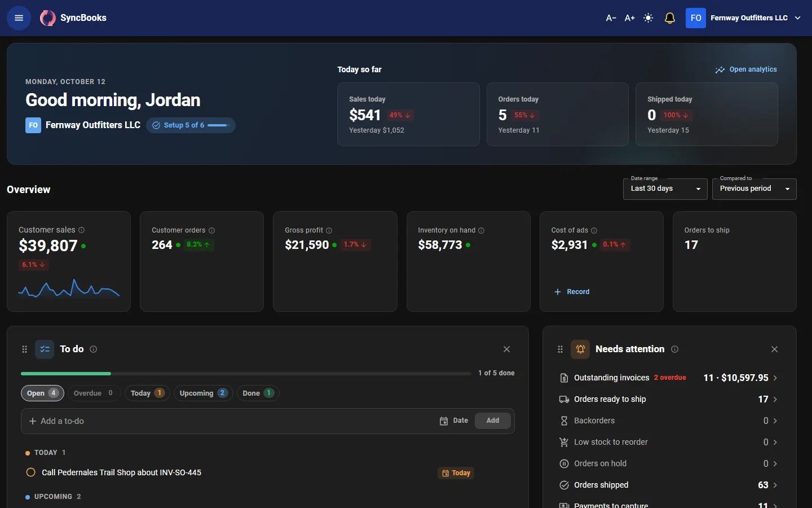
Task: Click info icon next to Customer orders
Action: 212,230
